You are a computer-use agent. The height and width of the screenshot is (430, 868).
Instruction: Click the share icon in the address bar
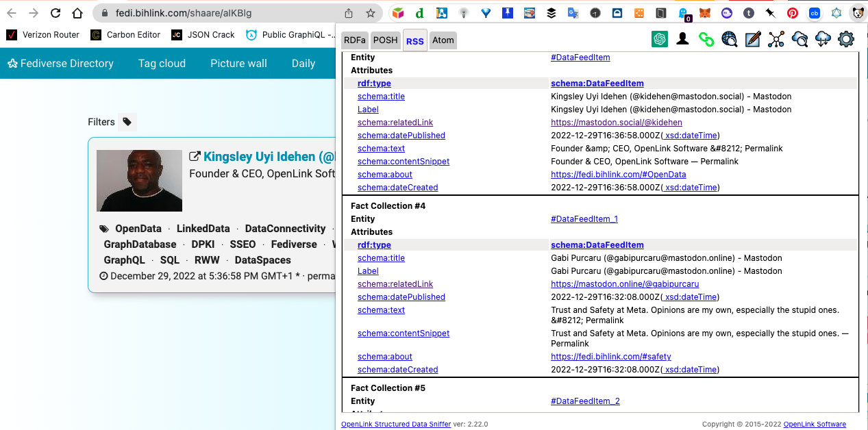[x=349, y=13]
